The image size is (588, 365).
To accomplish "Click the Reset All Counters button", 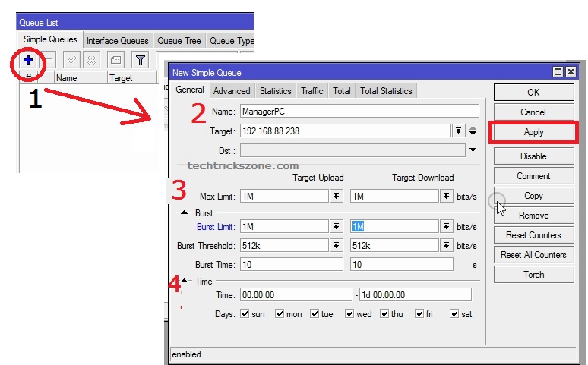I will click(533, 255).
